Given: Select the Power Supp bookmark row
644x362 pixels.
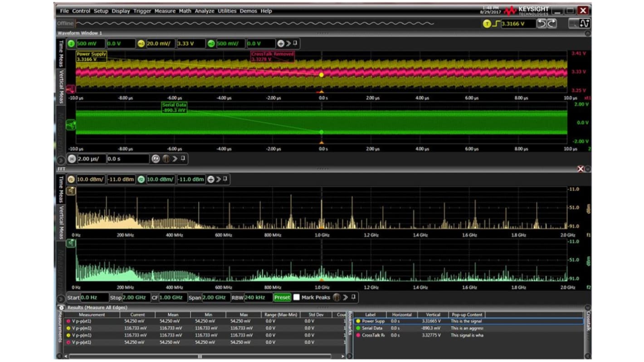Looking at the screenshot, I should click(468, 321).
